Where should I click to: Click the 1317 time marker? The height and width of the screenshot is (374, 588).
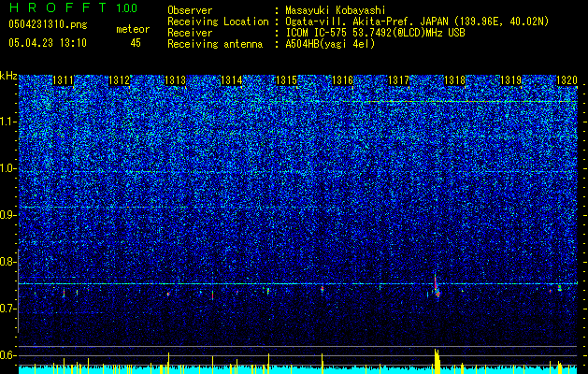point(398,80)
